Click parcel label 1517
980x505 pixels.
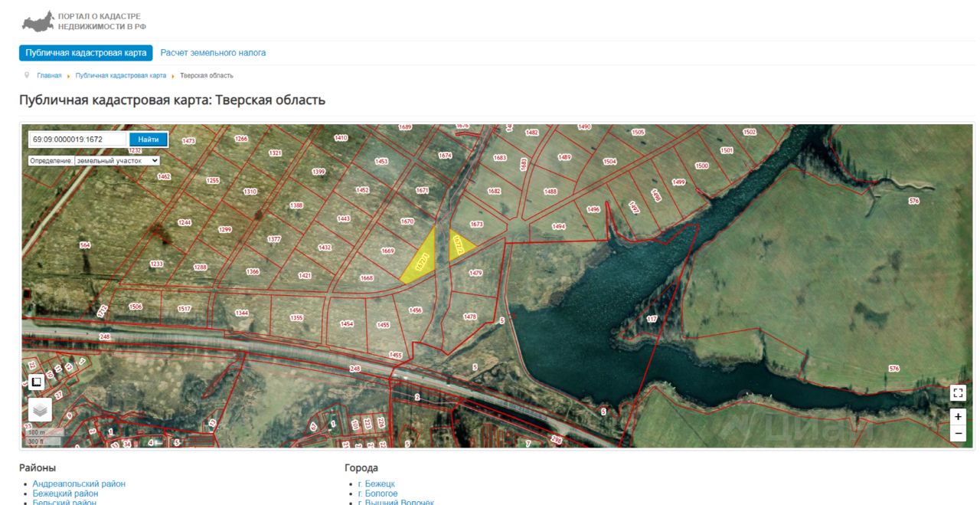point(184,309)
